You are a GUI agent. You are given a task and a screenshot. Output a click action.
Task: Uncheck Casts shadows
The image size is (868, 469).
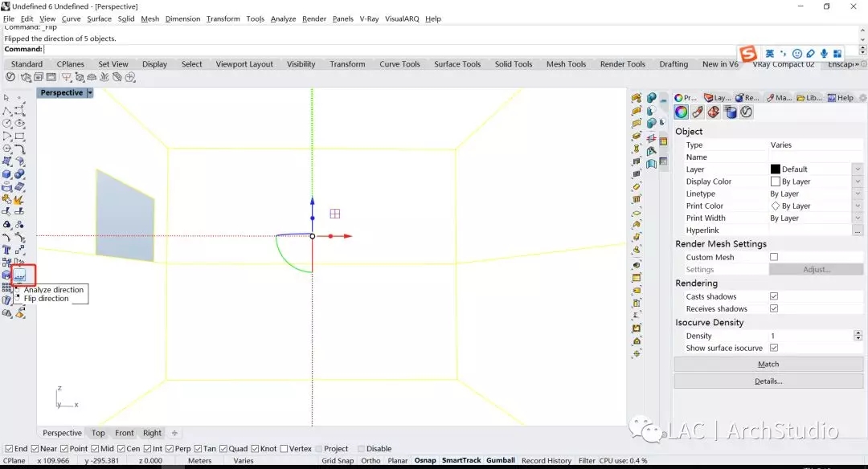point(774,296)
